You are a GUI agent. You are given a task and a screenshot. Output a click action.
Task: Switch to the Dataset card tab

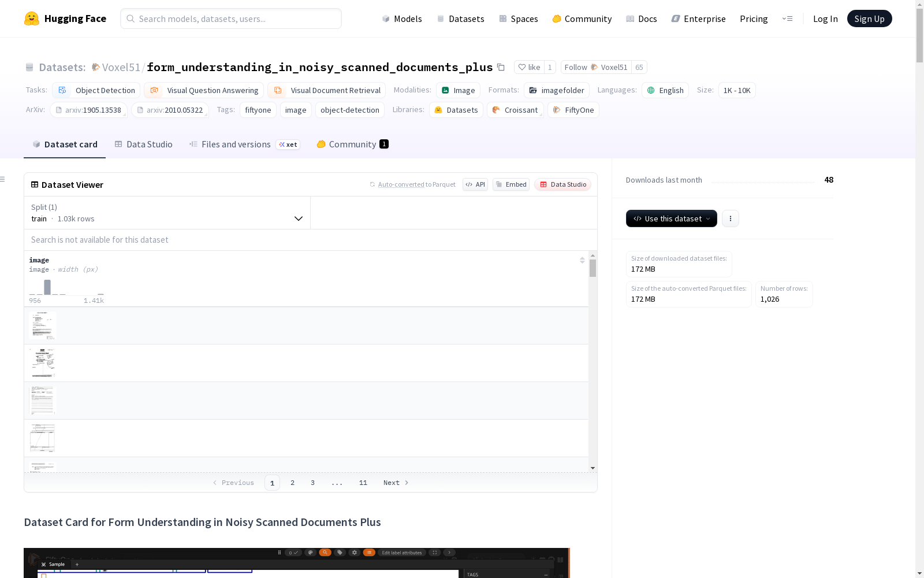65,144
